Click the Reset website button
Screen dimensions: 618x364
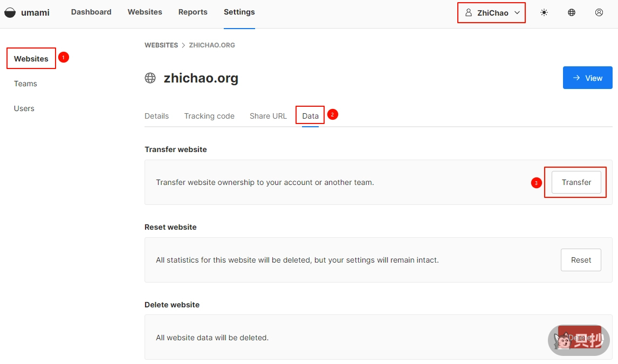coord(581,260)
